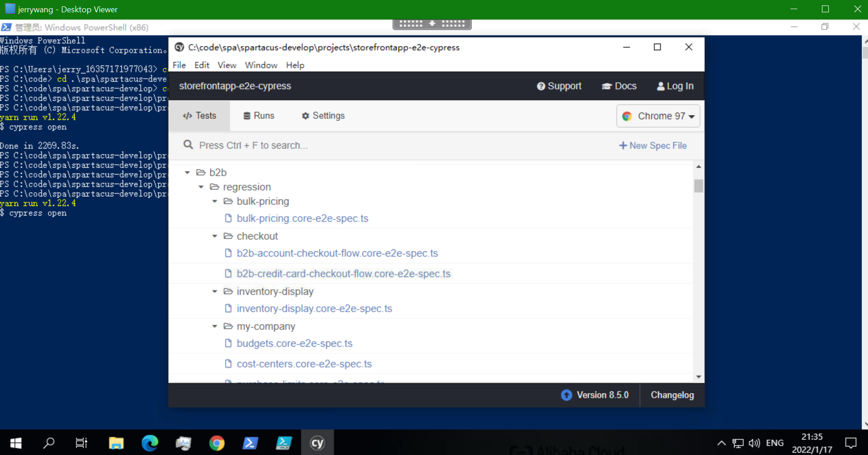Launch Microsoft Edge from the taskbar

[x=150, y=443]
